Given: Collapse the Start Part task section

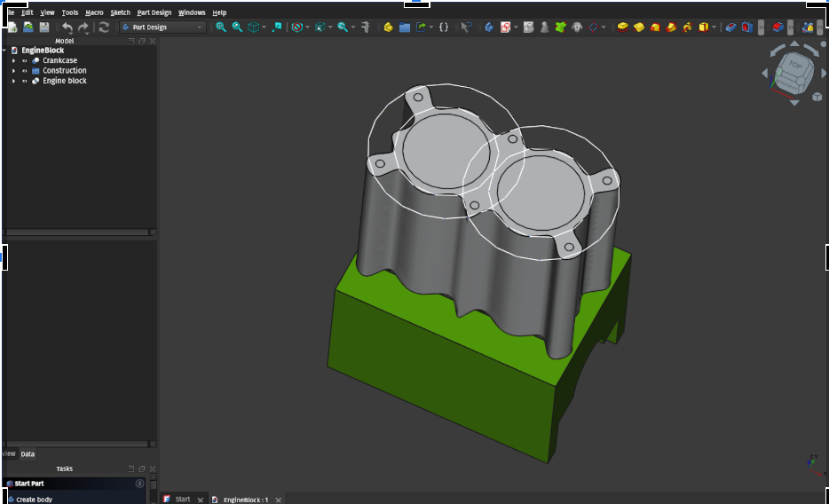Looking at the screenshot, I should pos(139,484).
